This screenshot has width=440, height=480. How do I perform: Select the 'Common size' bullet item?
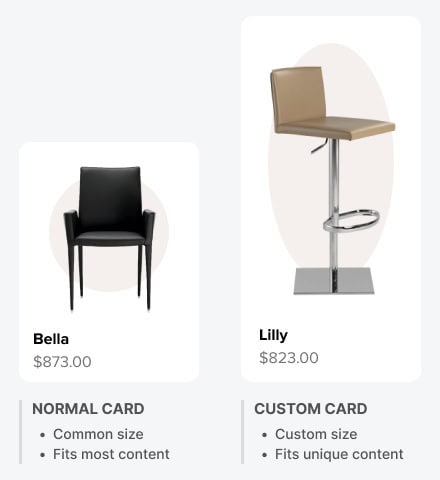tap(98, 434)
